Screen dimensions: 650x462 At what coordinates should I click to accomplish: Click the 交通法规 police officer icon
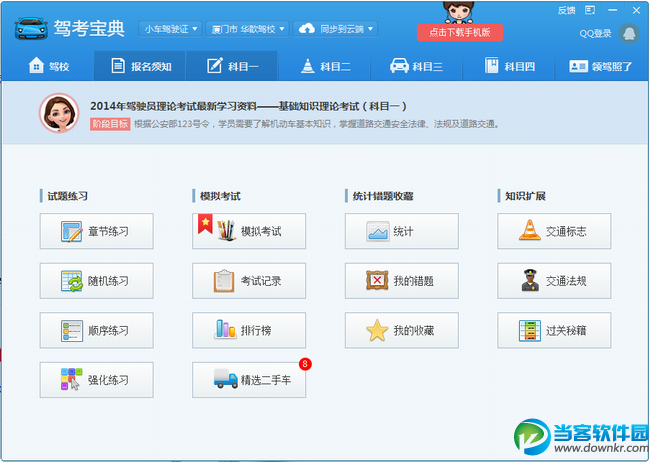(x=530, y=280)
